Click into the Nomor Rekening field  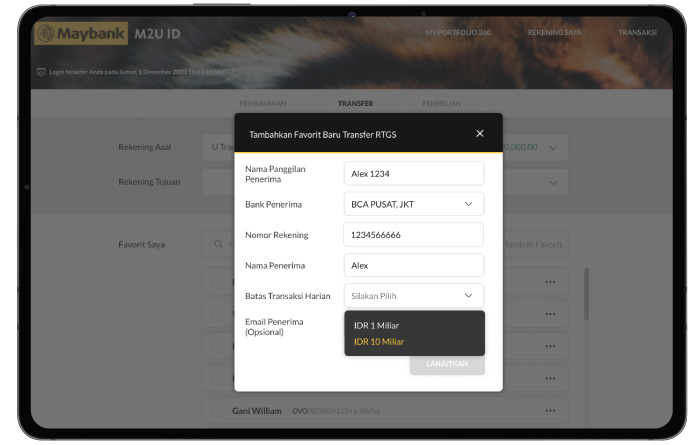click(413, 235)
